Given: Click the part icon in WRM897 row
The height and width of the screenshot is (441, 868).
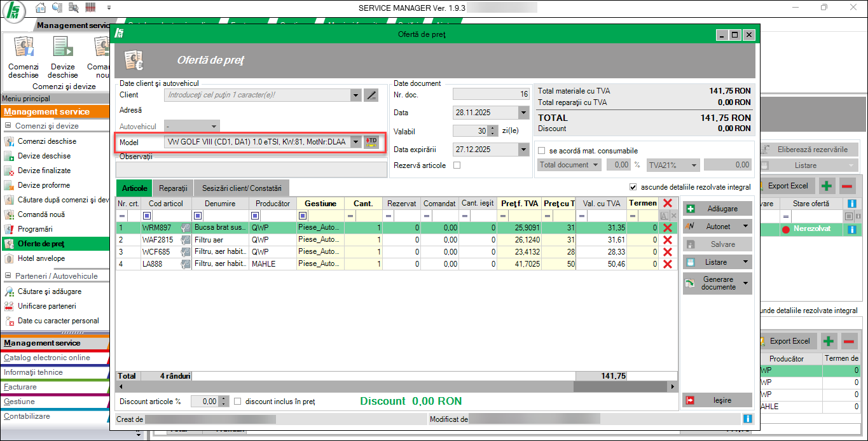Looking at the screenshot, I should coord(185,228).
